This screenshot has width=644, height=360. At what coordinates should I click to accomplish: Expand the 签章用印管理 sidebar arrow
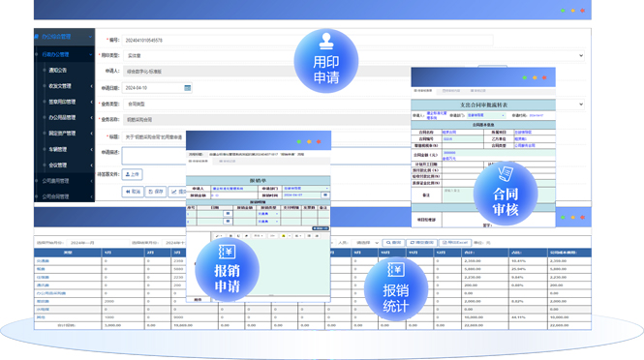tap(91, 102)
